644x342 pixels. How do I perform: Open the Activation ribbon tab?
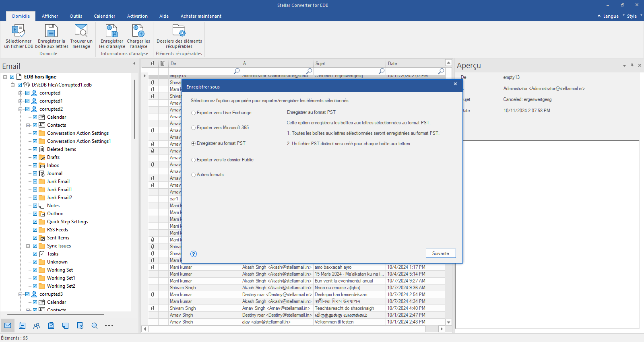pyautogui.click(x=137, y=16)
